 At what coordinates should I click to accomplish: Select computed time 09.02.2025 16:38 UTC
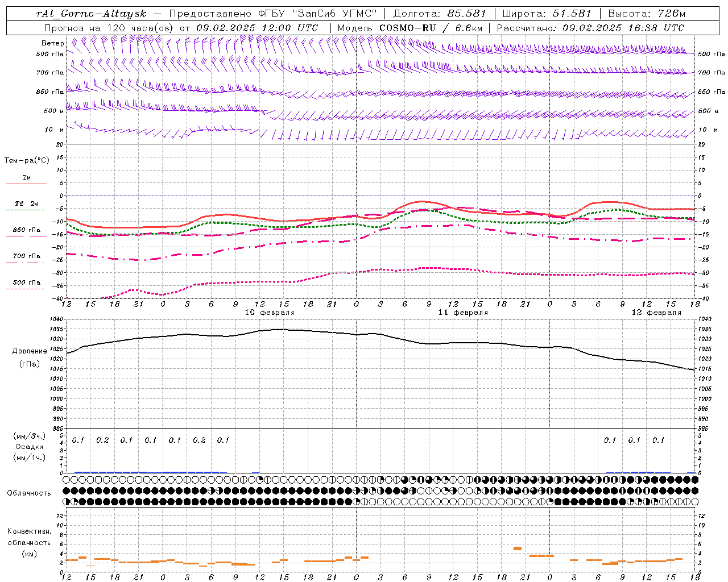[623, 28]
